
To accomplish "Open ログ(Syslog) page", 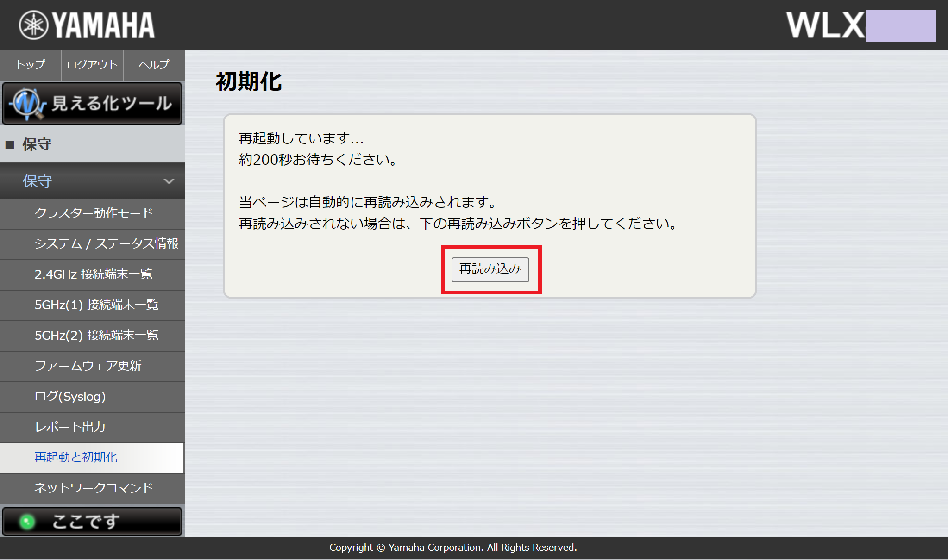I will pyautogui.click(x=70, y=397).
